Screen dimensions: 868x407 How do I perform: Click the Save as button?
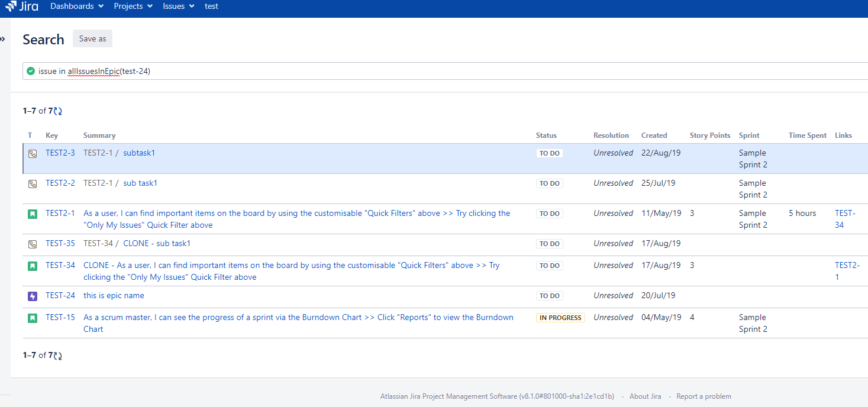pos(92,38)
